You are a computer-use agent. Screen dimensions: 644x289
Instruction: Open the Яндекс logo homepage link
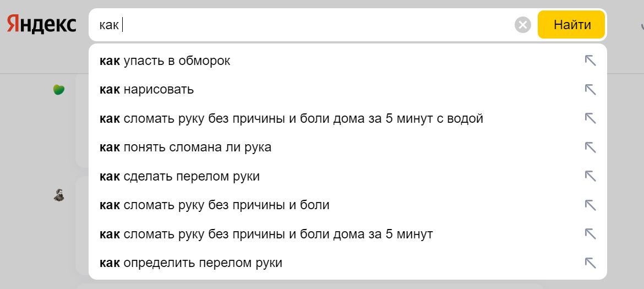click(x=41, y=24)
